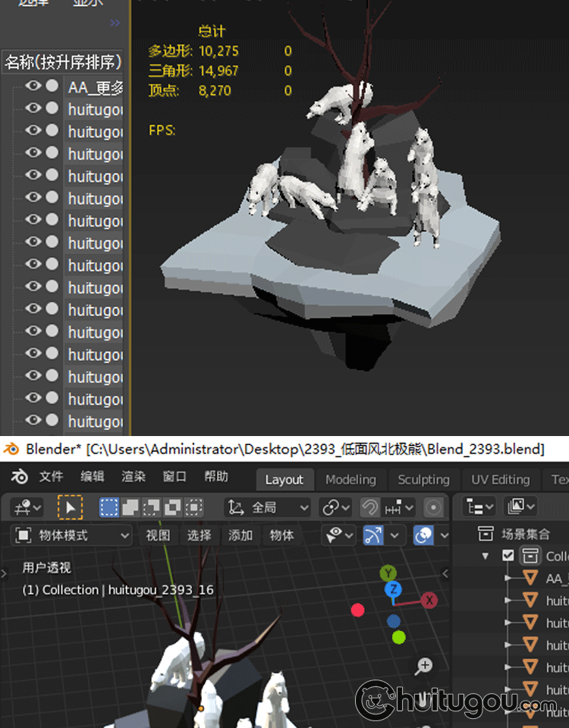Switch to the Sculpting workspace tab
This screenshot has height=728, width=569.
pyautogui.click(x=423, y=479)
